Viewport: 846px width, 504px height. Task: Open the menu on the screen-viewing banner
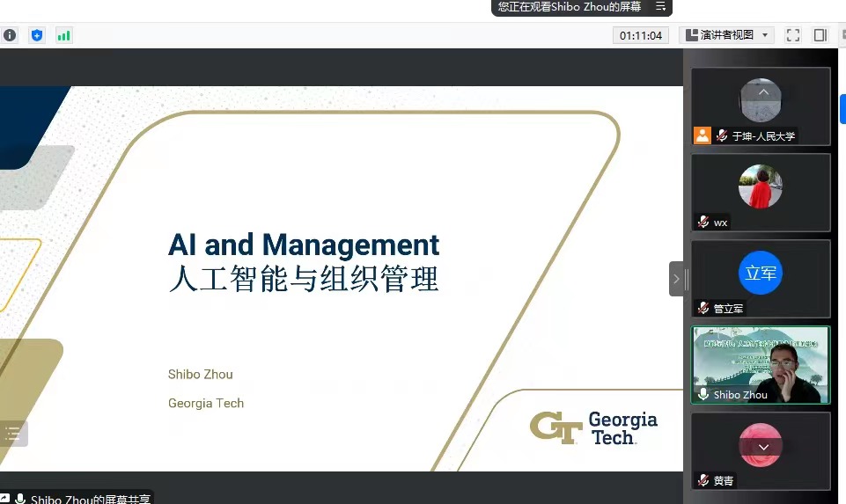pyautogui.click(x=660, y=7)
